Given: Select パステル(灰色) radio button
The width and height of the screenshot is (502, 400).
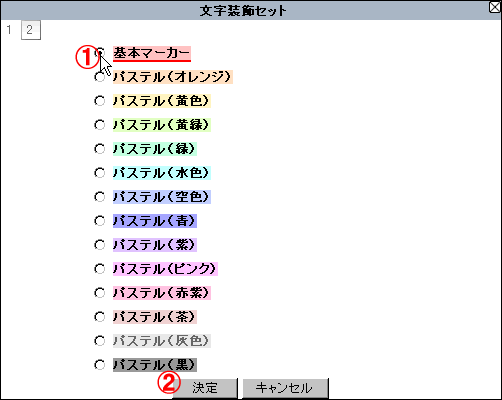Looking at the screenshot, I should coord(100,341).
